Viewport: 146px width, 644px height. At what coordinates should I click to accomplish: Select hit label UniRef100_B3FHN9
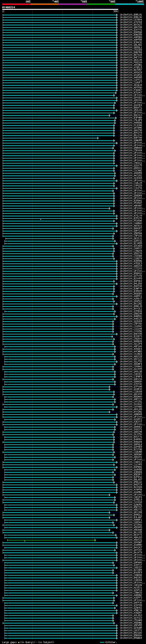[x=131, y=118]
